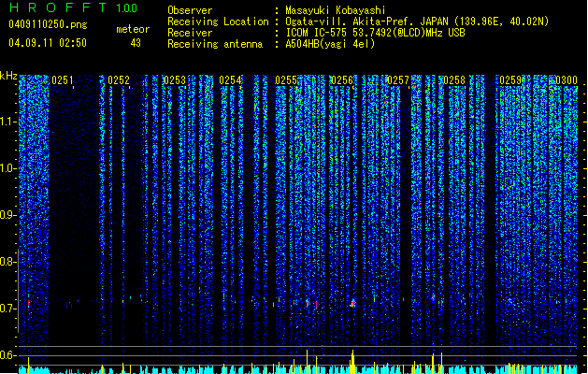This screenshot has width=588, height=374.
Task: Click the 0.8 kHz axis tick
Action: (x=8, y=262)
